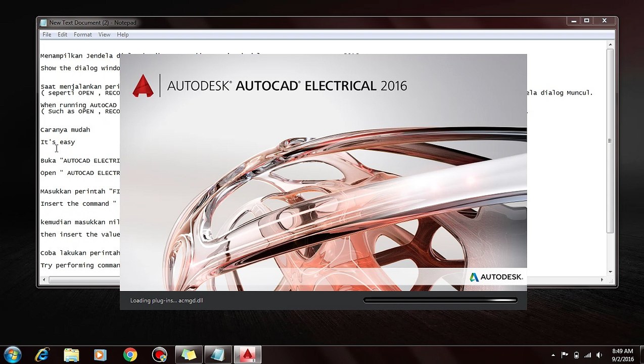Open Notepad Format menu
The height and width of the screenshot is (364, 644).
82,34
